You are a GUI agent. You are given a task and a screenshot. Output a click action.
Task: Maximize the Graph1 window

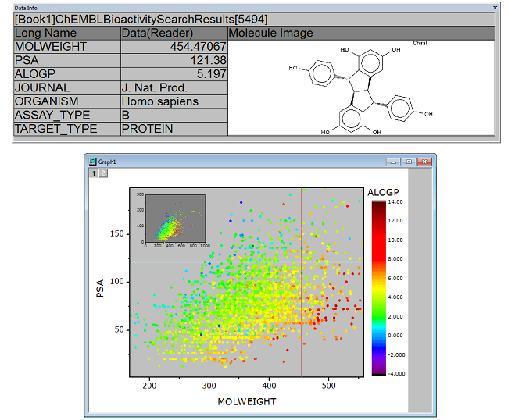click(408, 162)
